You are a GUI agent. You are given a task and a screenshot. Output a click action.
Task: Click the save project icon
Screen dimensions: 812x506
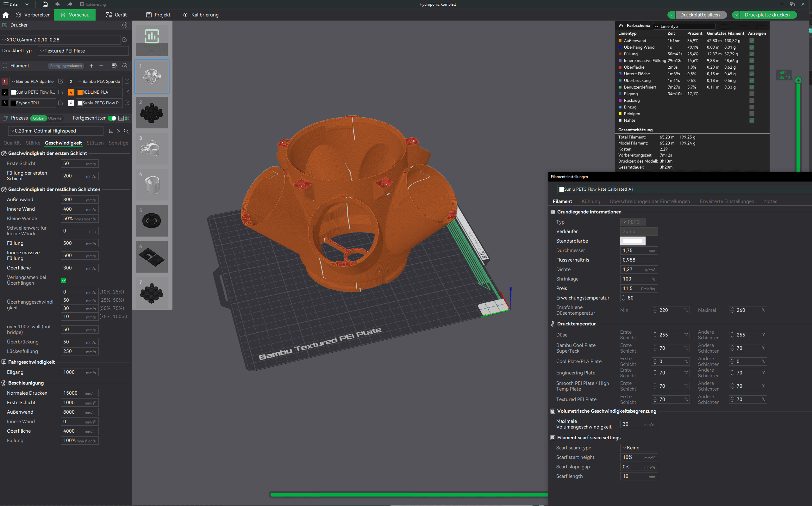tap(45, 4)
